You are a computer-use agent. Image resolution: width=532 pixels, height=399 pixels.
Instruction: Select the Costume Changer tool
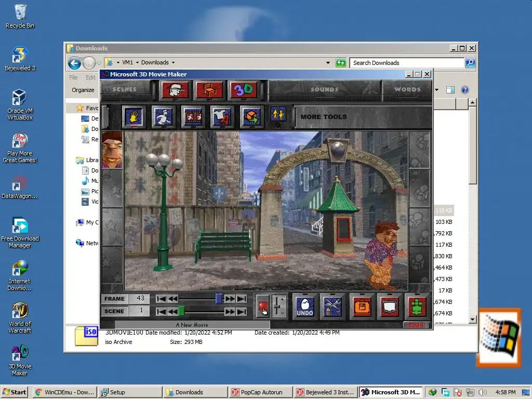click(222, 117)
